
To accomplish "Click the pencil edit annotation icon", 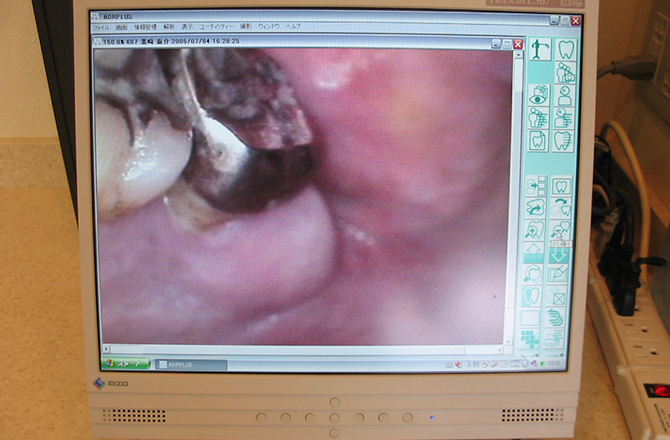I will point(559,274).
